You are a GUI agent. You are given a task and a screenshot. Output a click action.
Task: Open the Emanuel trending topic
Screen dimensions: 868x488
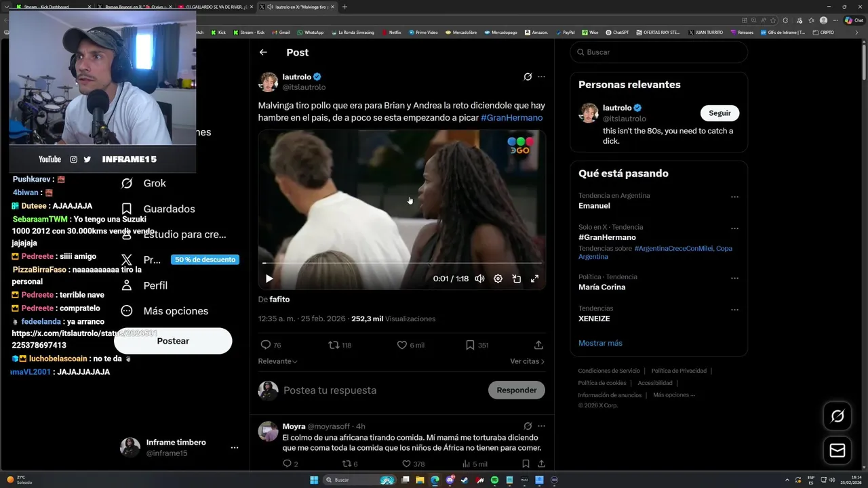594,205
